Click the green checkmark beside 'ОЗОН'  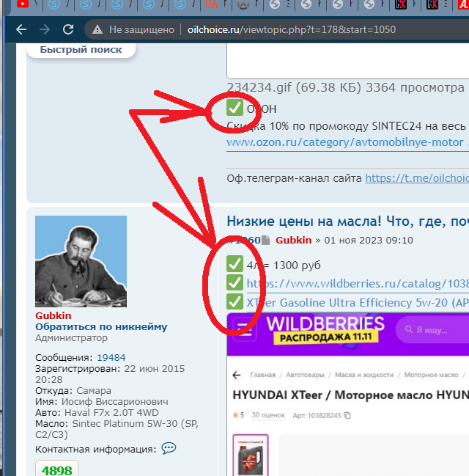tap(234, 108)
